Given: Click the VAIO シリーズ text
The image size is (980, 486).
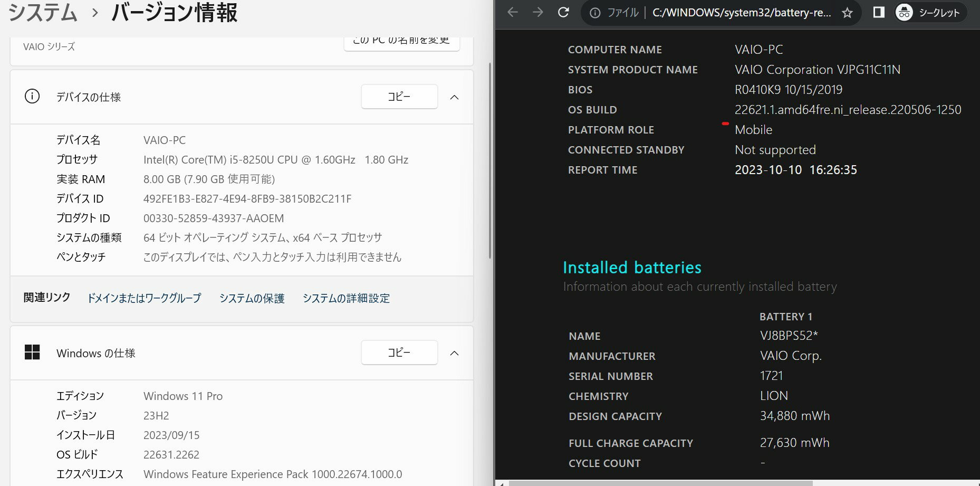Looking at the screenshot, I should coord(49,46).
